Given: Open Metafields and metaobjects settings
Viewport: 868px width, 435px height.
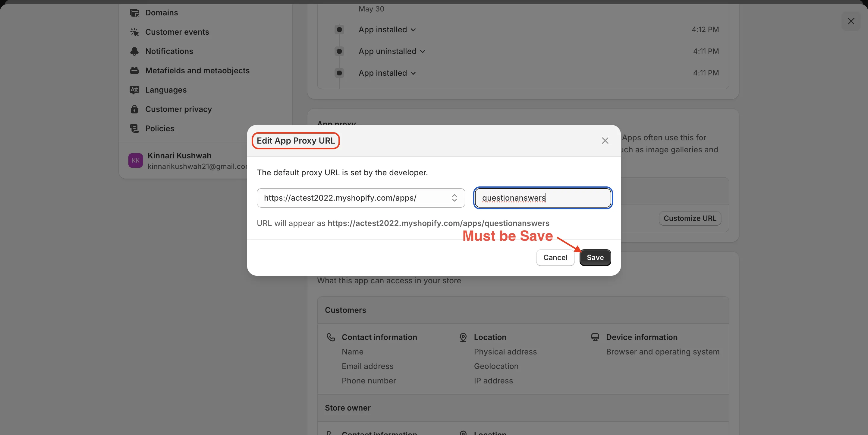Looking at the screenshot, I should tap(197, 71).
